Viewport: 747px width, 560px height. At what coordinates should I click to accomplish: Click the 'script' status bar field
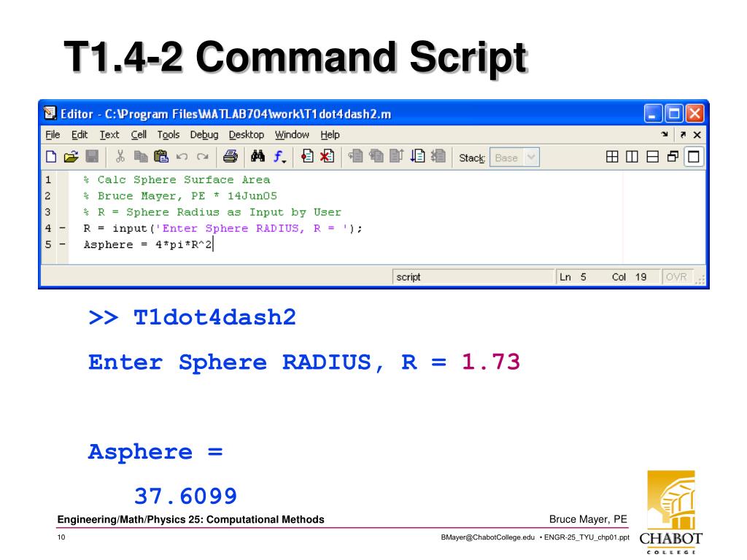(x=473, y=277)
